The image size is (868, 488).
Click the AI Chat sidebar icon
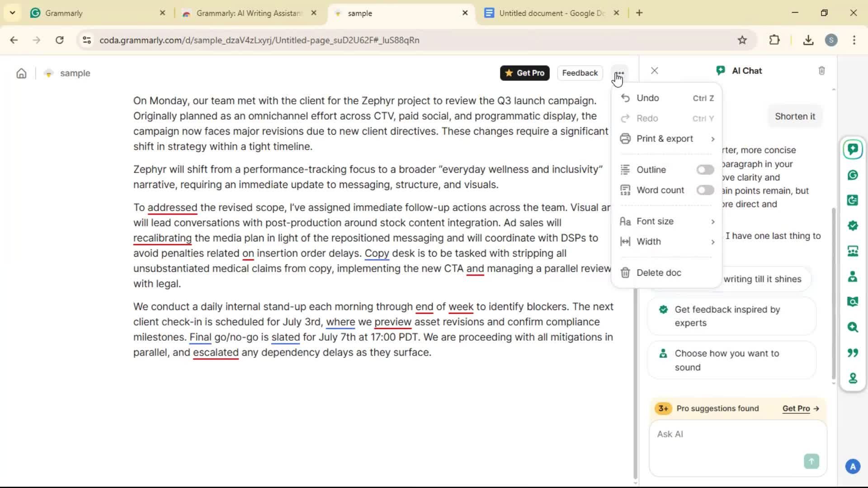pos(853,150)
